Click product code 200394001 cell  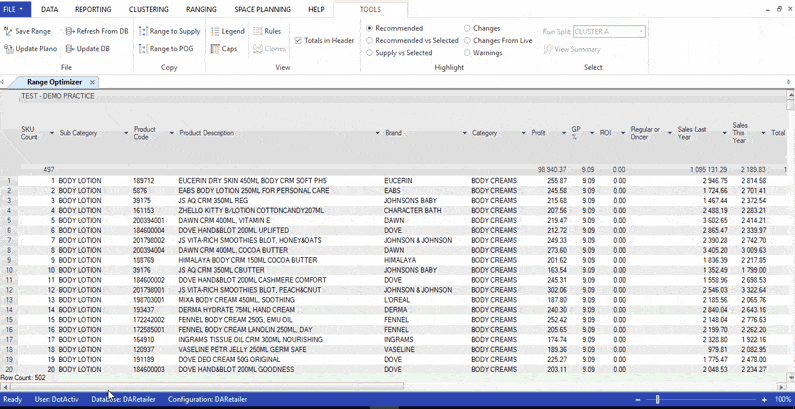(x=148, y=220)
